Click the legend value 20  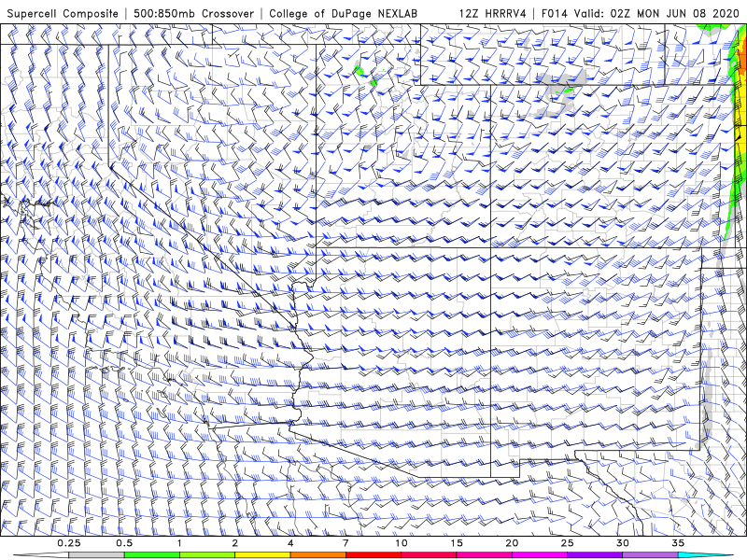[x=512, y=543]
